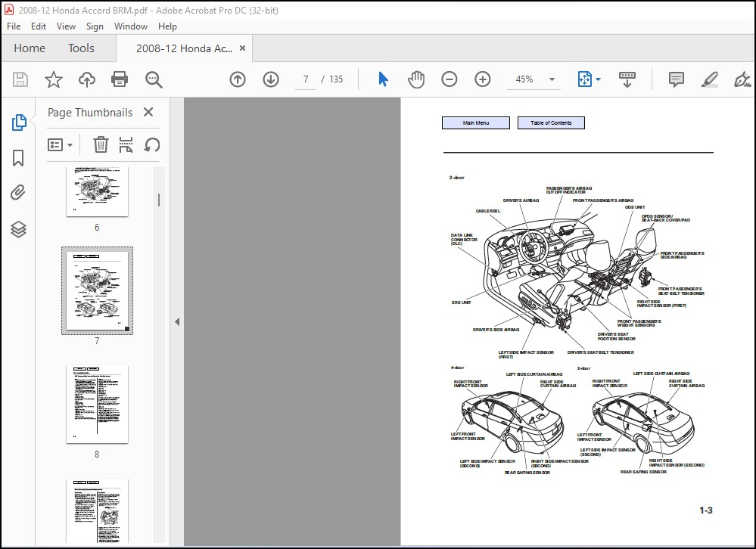Image resolution: width=756 pixels, height=549 pixels.
Task: Select the partially visible page 9 thumbnail
Action: [97, 510]
